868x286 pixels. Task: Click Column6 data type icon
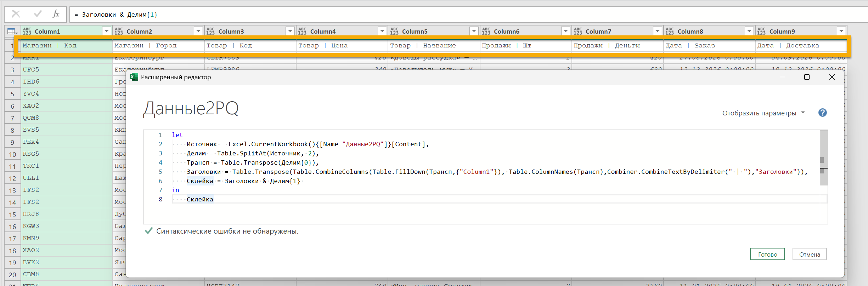click(x=486, y=31)
